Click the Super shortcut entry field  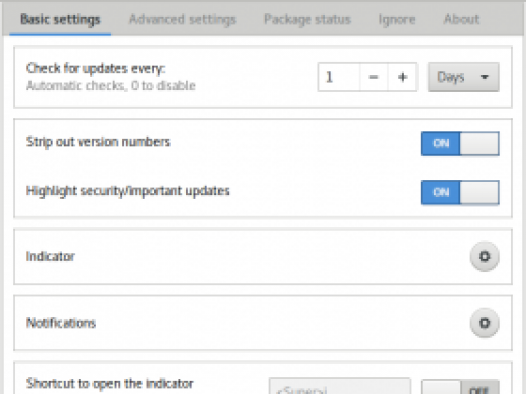[x=339, y=386]
